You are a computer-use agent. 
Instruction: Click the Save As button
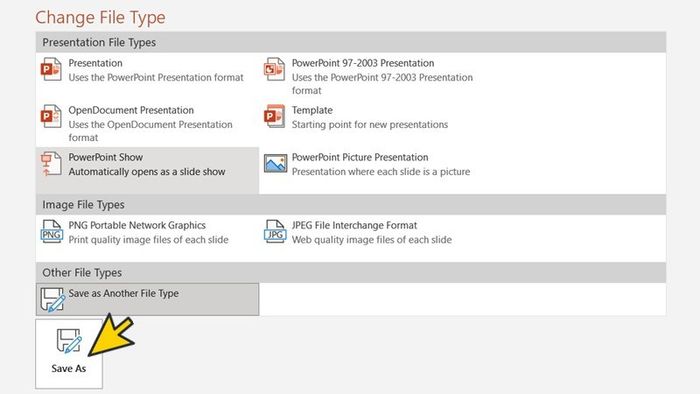[x=69, y=354]
